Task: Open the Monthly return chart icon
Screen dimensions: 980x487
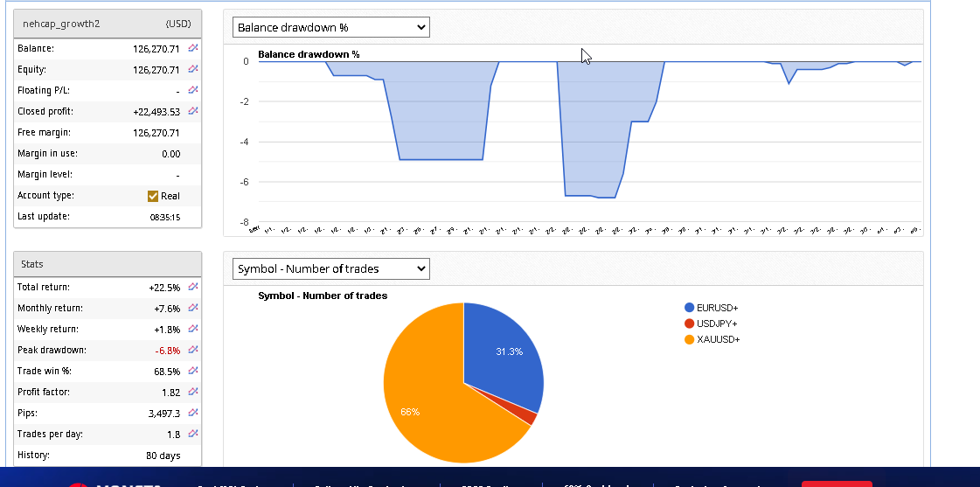Action: (x=193, y=308)
